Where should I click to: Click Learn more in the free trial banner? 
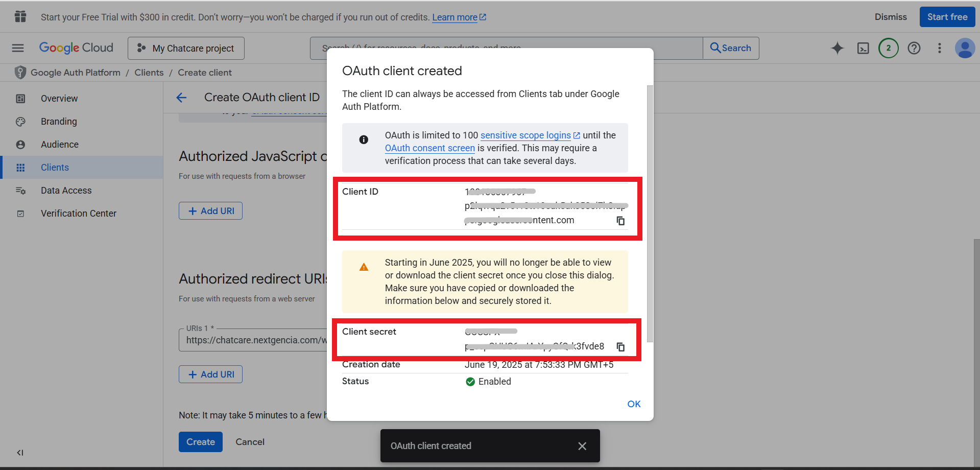[x=459, y=17]
